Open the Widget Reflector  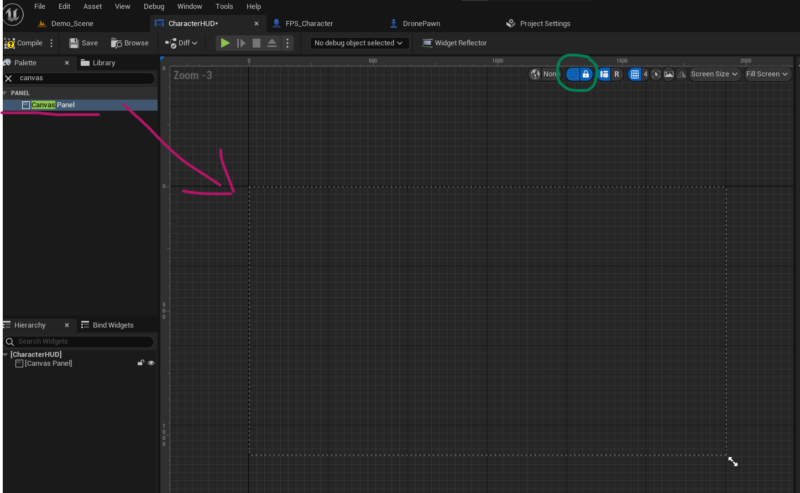click(454, 43)
